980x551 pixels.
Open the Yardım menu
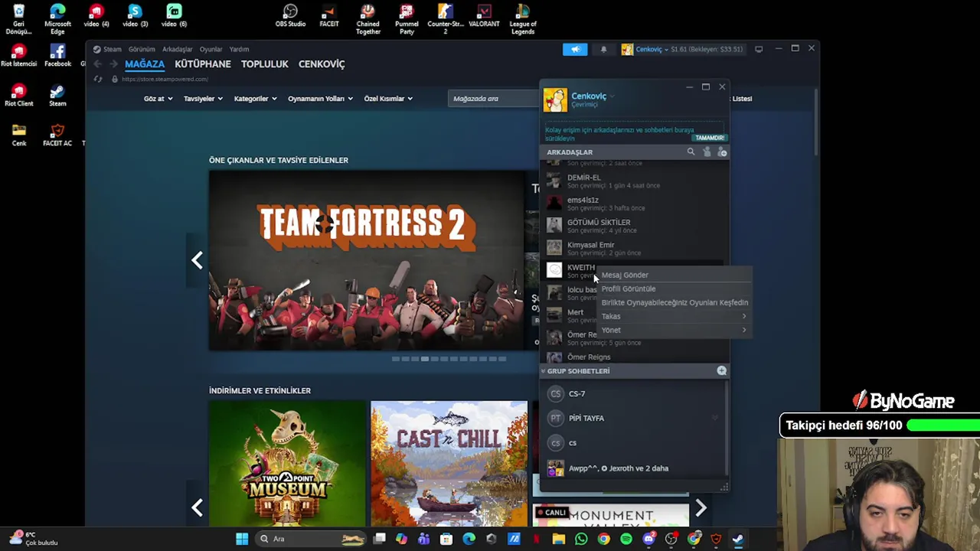click(239, 49)
